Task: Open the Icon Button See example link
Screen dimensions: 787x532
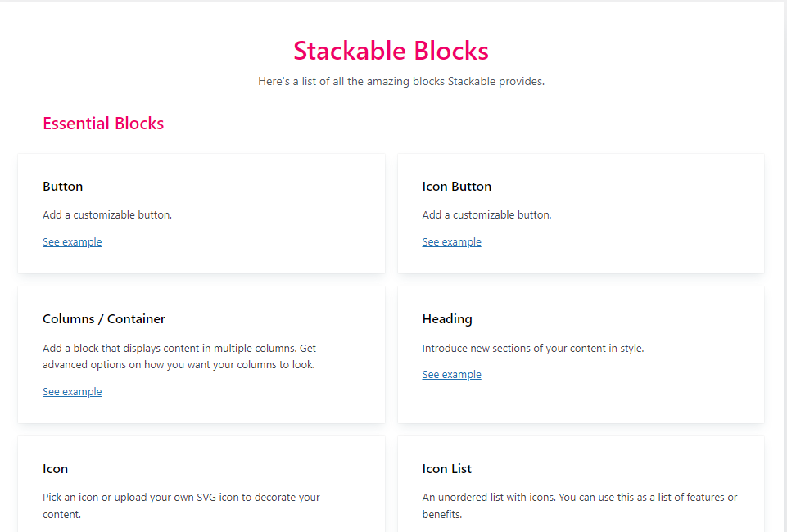Action: click(x=451, y=242)
